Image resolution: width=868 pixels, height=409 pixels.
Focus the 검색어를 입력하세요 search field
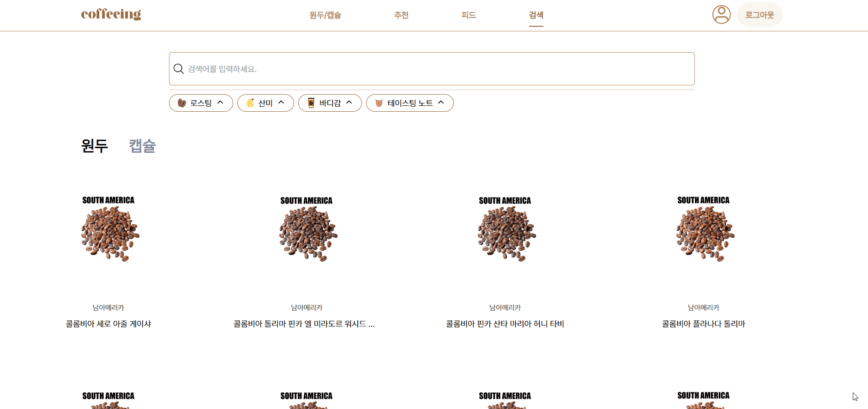[x=432, y=69]
